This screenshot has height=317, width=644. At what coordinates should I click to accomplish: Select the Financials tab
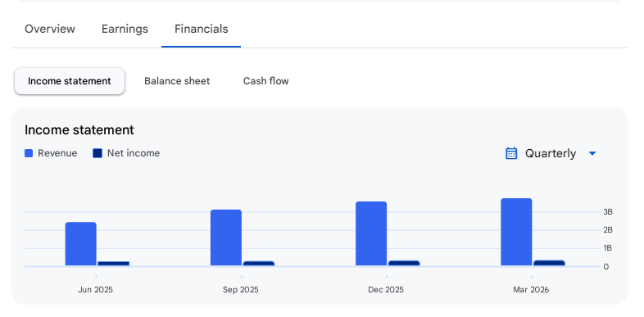tap(202, 29)
